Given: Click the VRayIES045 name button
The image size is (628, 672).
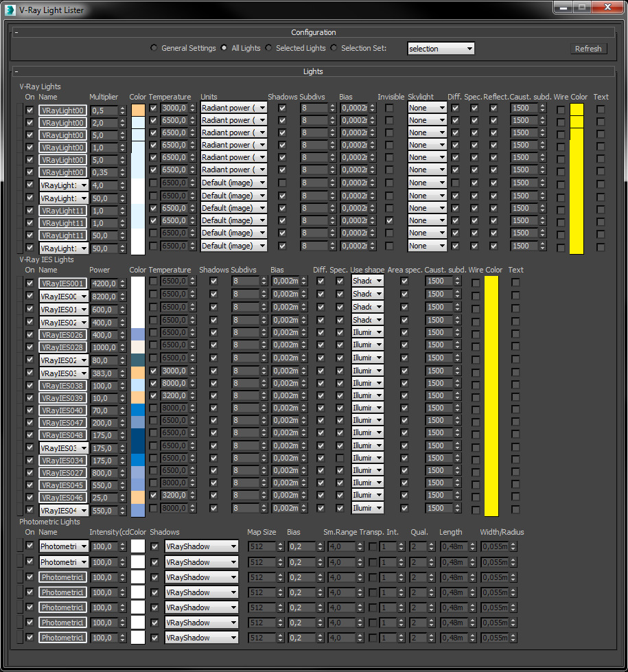Looking at the screenshot, I should tap(62, 485).
